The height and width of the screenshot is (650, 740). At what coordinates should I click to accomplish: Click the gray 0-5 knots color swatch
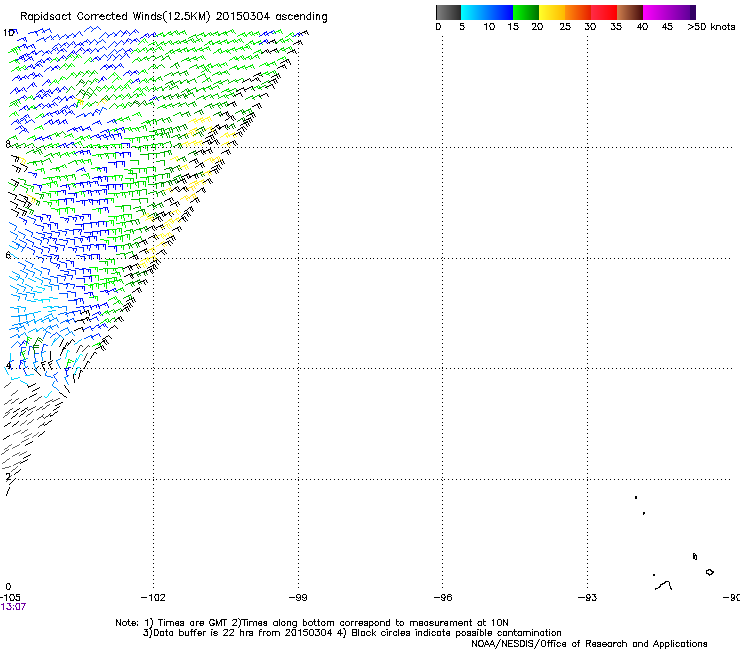(448, 12)
